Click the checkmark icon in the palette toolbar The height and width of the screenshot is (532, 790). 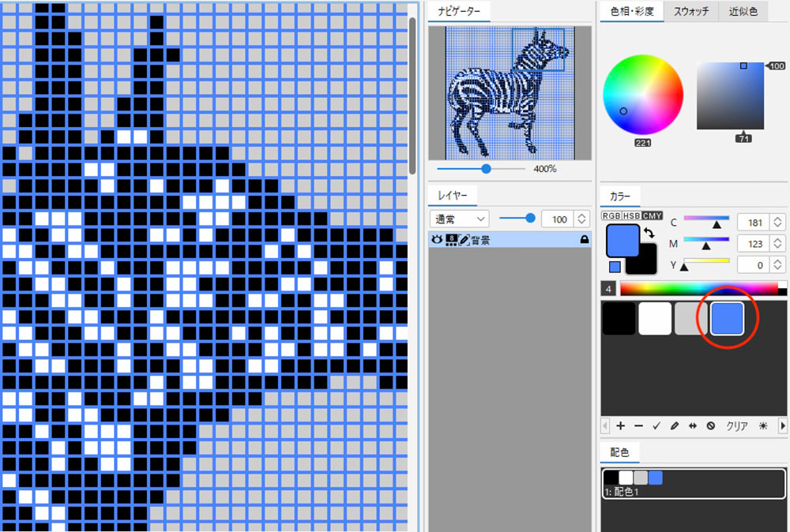(x=656, y=425)
